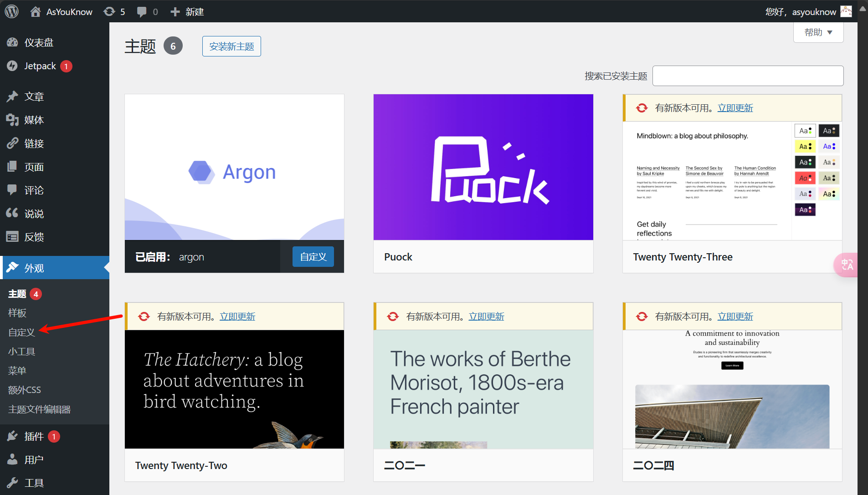Click 立即更新 link for 二〇二一

pos(487,316)
